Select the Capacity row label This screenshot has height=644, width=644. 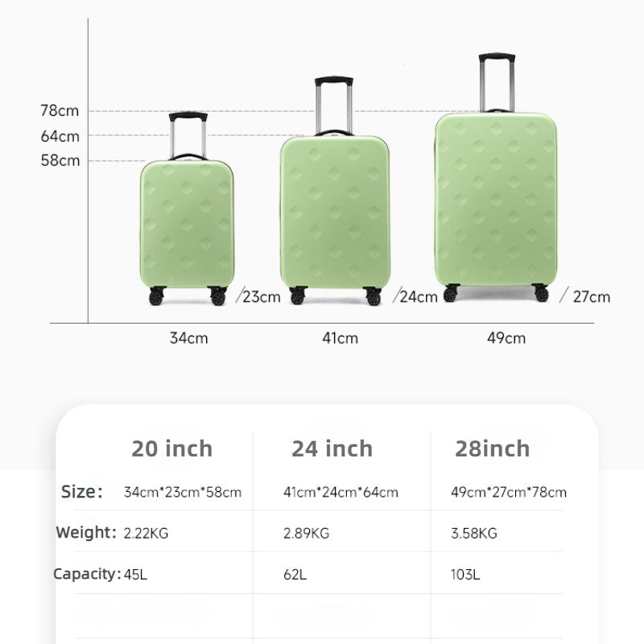coord(86,575)
